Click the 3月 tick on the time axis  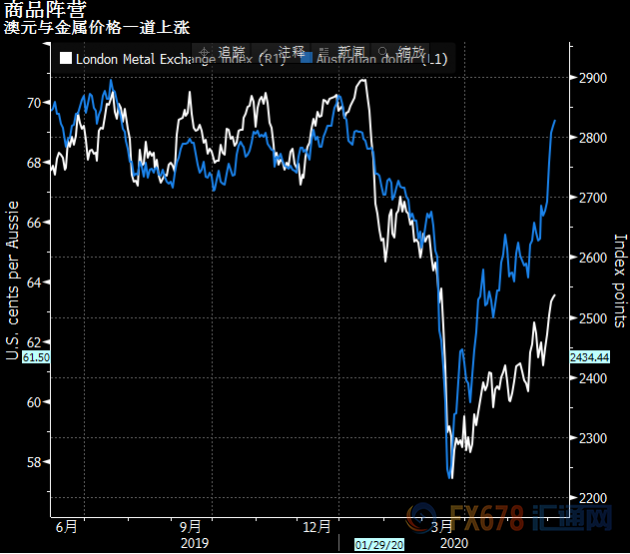(441, 527)
